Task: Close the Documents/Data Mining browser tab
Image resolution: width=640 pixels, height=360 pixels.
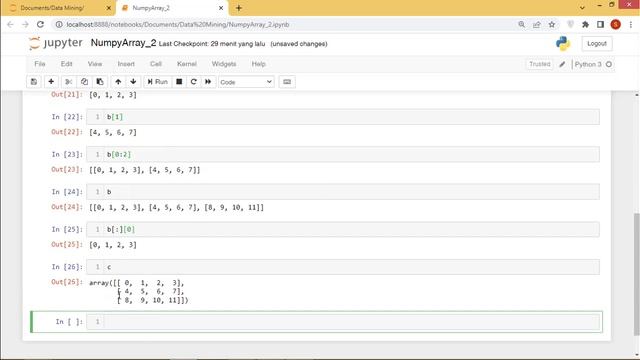Action: click(109, 8)
